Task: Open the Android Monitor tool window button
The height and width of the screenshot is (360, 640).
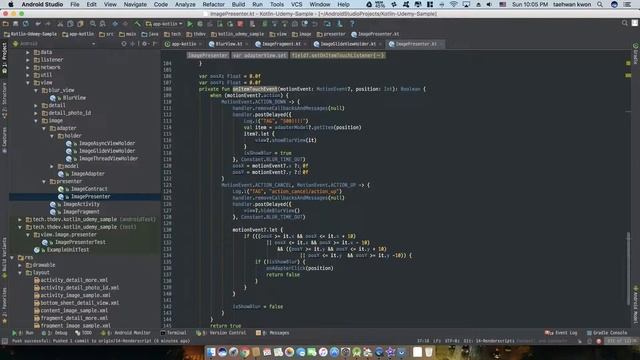Action: point(126,333)
